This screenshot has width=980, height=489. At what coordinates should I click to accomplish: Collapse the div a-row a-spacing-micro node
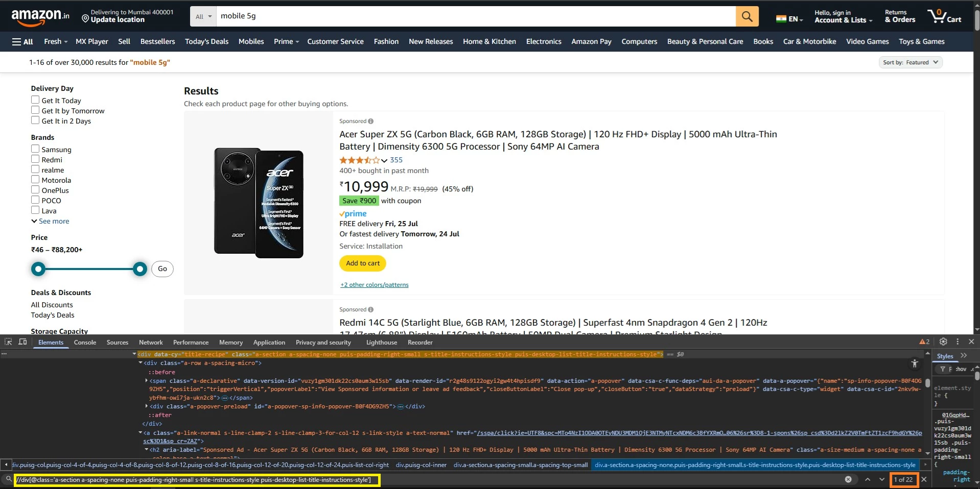pos(141,363)
